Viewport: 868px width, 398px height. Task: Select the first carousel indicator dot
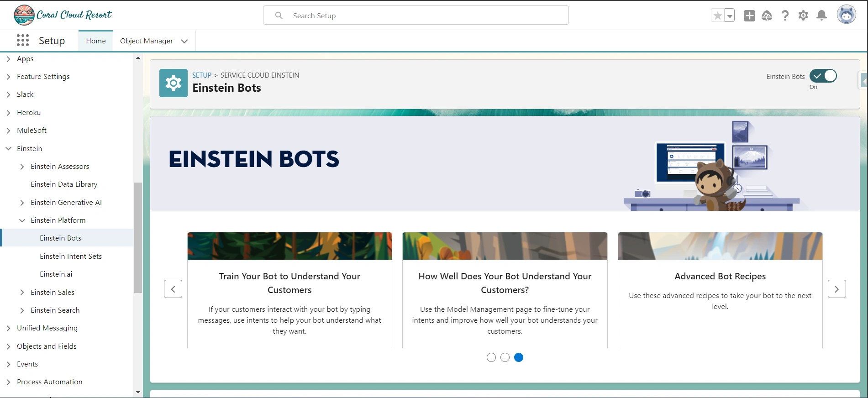(x=491, y=357)
